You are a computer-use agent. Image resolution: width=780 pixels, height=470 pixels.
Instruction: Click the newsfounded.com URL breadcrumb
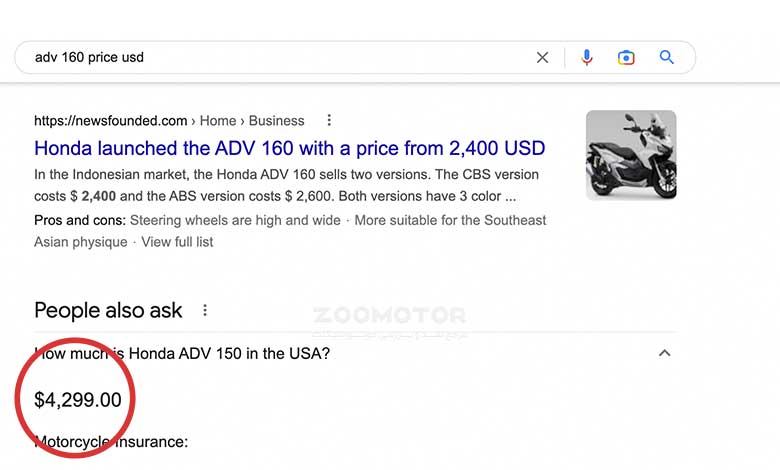click(x=110, y=121)
